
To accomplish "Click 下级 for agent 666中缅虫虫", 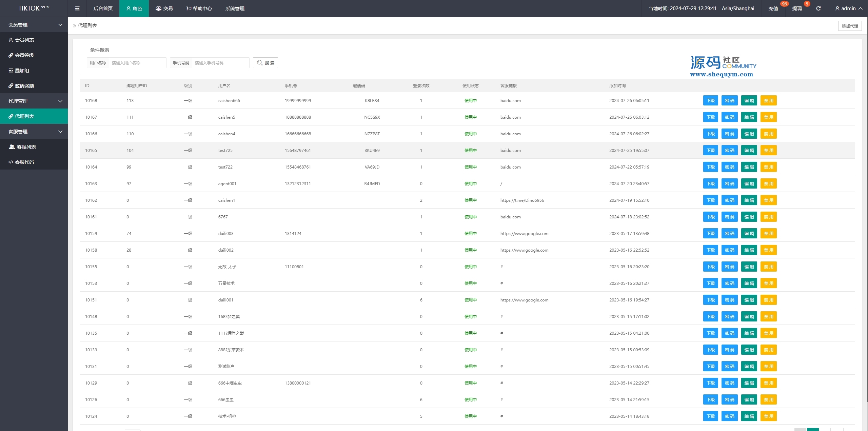I will (x=711, y=383).
